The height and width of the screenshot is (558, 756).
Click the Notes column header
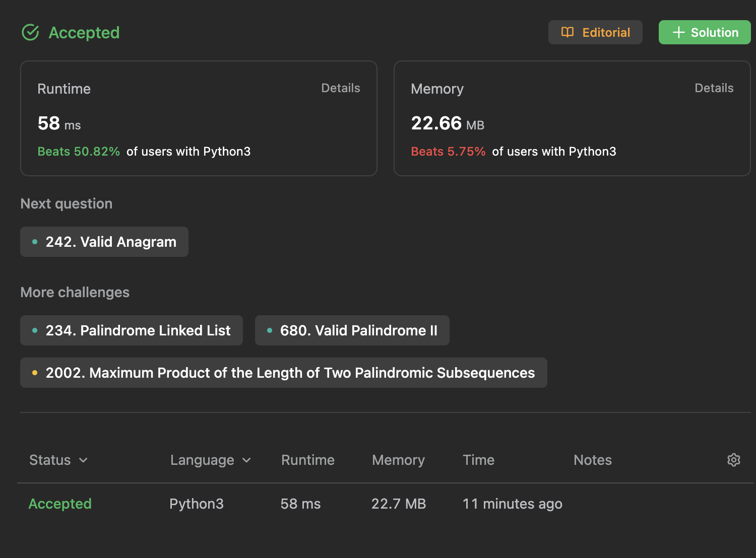coord(593,460)
